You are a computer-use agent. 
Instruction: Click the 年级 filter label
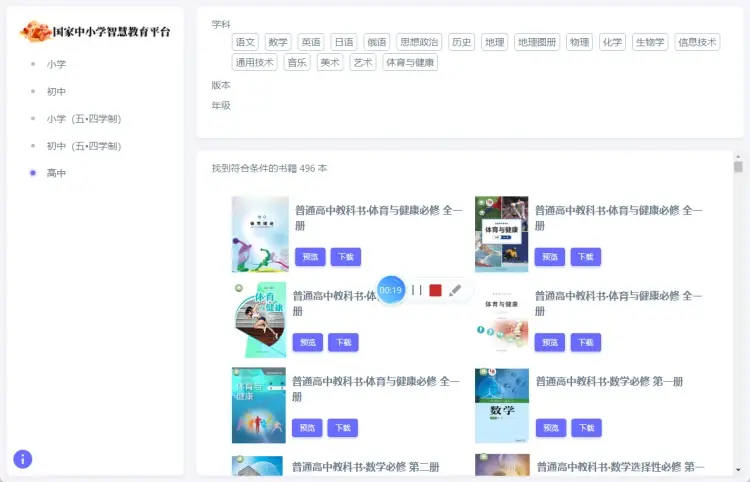[x=221, y=105]
